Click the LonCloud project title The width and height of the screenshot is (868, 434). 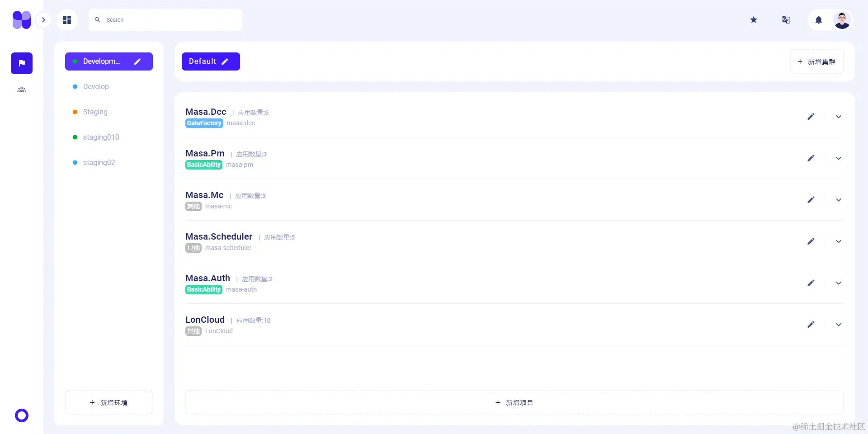click(205, 320)
